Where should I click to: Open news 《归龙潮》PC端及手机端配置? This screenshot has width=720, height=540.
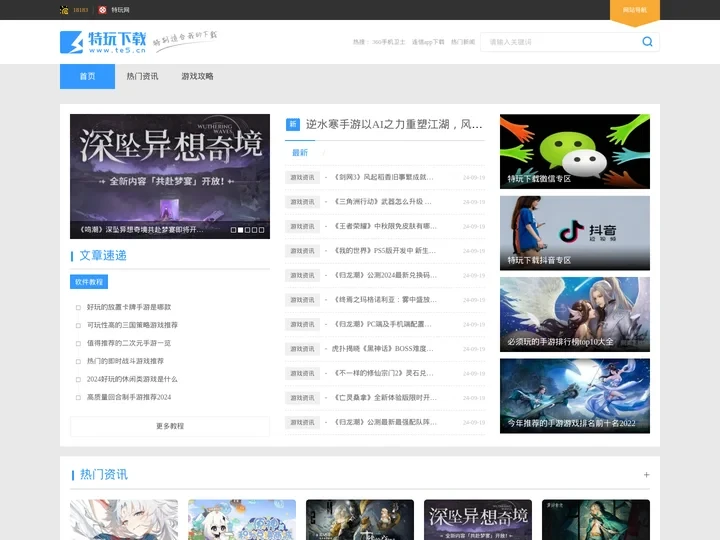point(382,324)
